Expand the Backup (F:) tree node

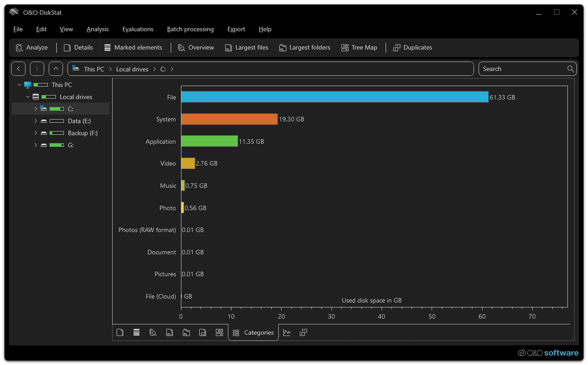[36, 133]
